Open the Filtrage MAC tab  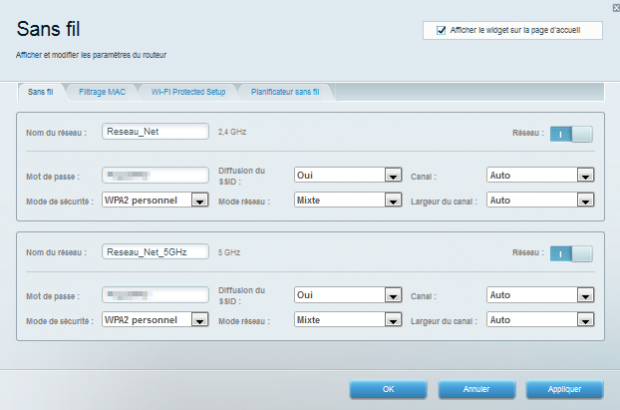click(102, 92)
